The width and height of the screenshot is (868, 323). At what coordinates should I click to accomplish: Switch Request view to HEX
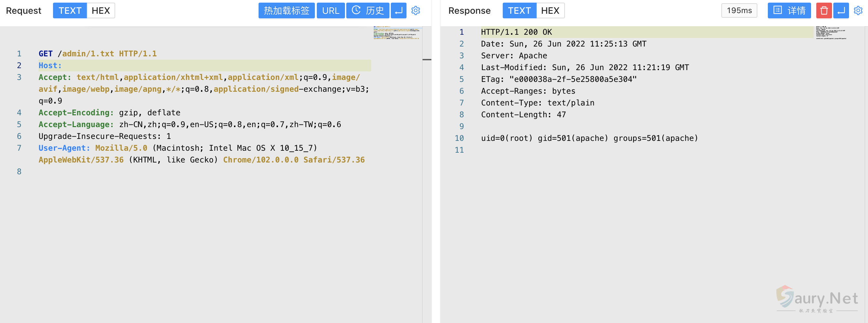pos(101,11)
